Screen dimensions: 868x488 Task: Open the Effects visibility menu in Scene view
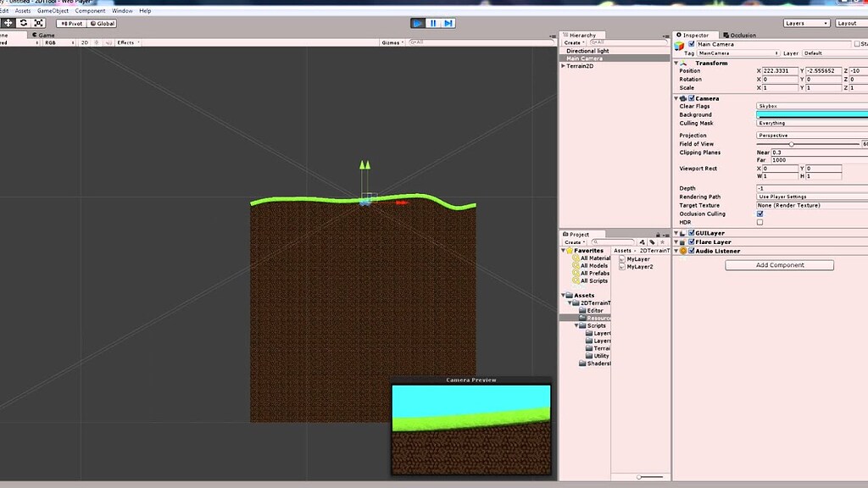(x=127, y=42)
